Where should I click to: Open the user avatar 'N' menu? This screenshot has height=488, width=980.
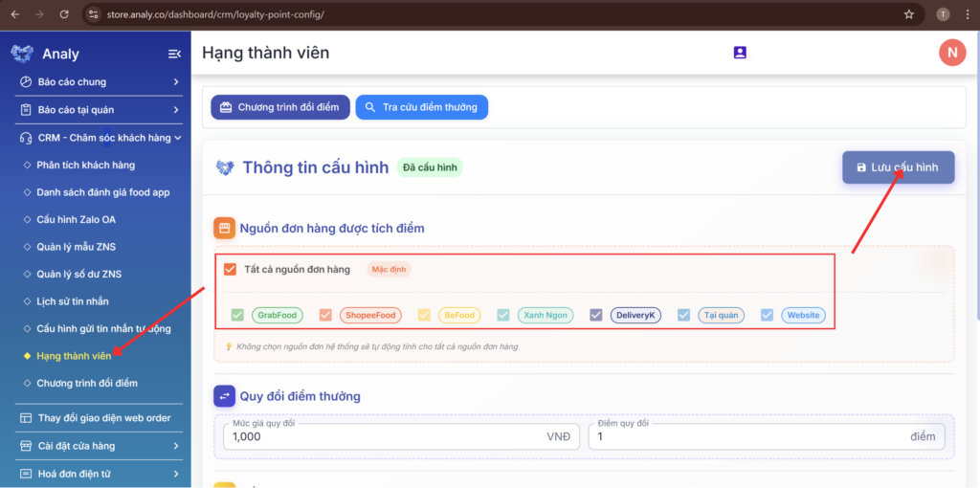[951, 53]
